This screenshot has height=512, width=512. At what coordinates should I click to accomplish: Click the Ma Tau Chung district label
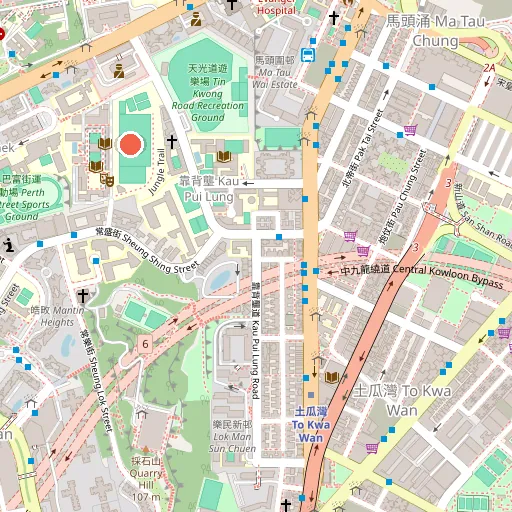436,31
